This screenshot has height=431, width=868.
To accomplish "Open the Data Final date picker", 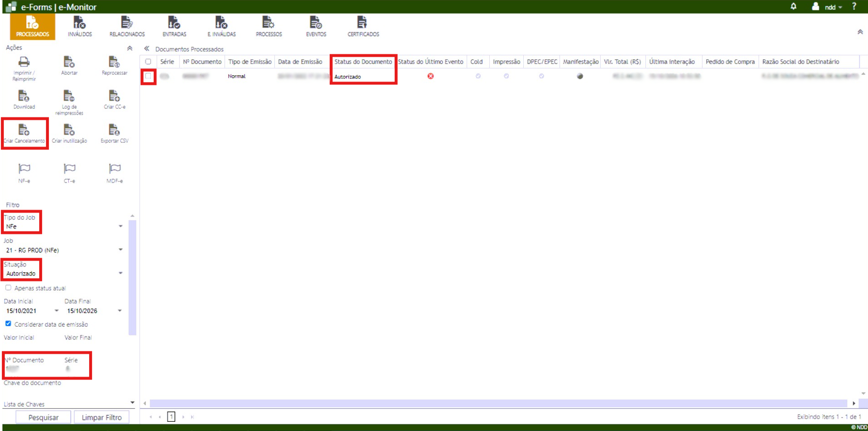I will pos(119,311).
